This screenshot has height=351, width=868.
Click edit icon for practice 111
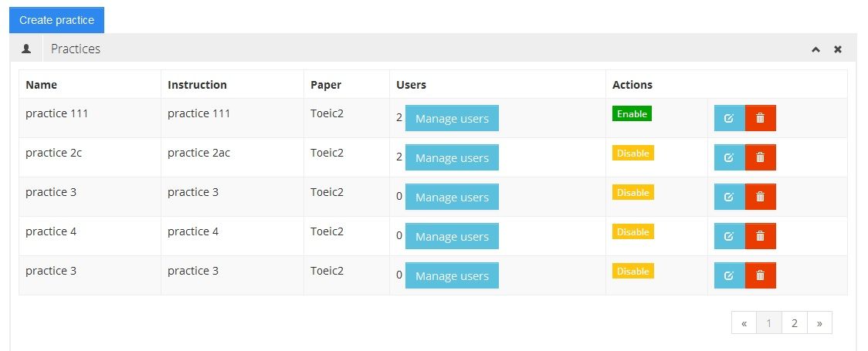(729, 118)
